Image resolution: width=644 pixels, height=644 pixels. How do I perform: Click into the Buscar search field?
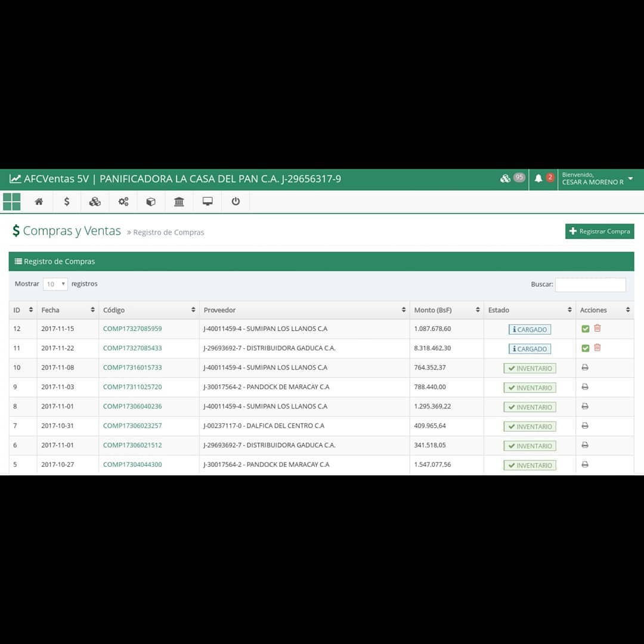[590, 284]
